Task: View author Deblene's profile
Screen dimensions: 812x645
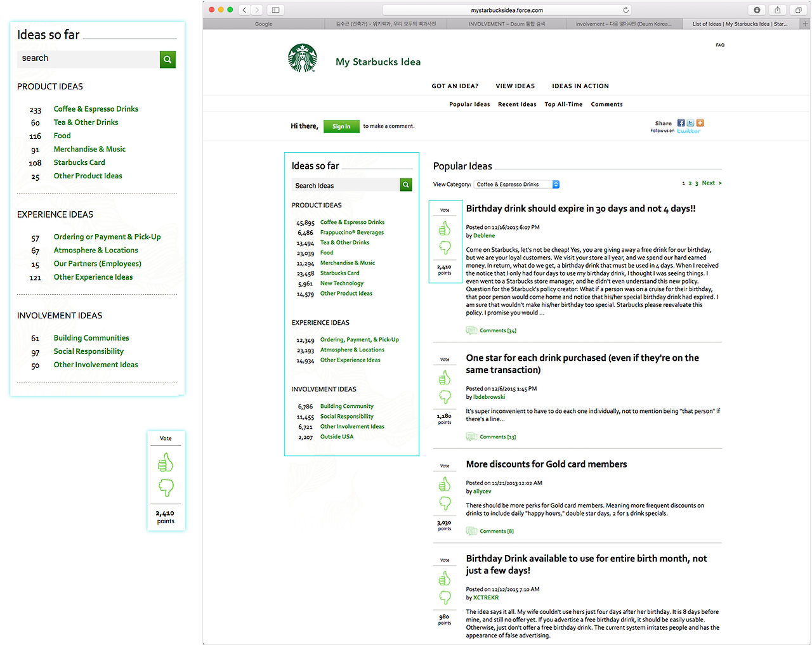Action: point(484,236)
